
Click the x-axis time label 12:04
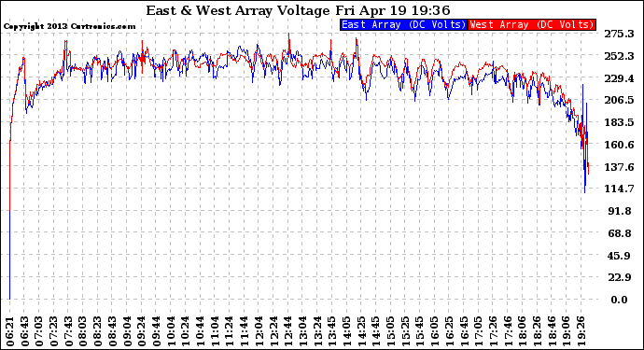coord(259,331)
